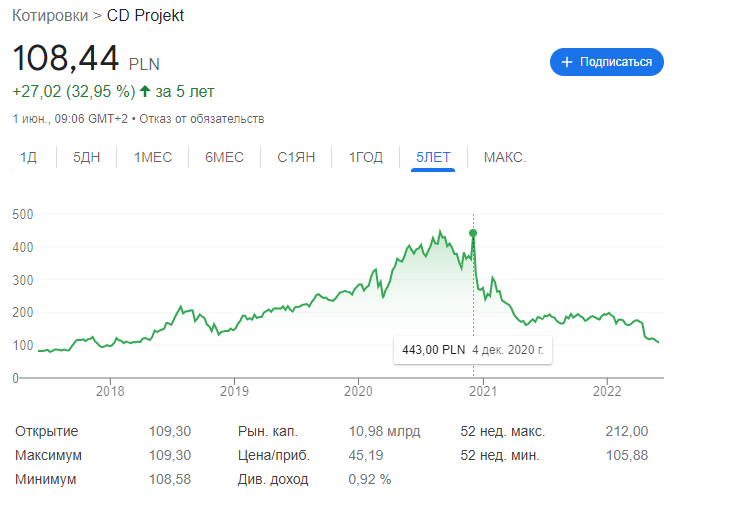Click the green up arrow next to 32,95 %
745x509 pixels.
(x=145, y=91)
